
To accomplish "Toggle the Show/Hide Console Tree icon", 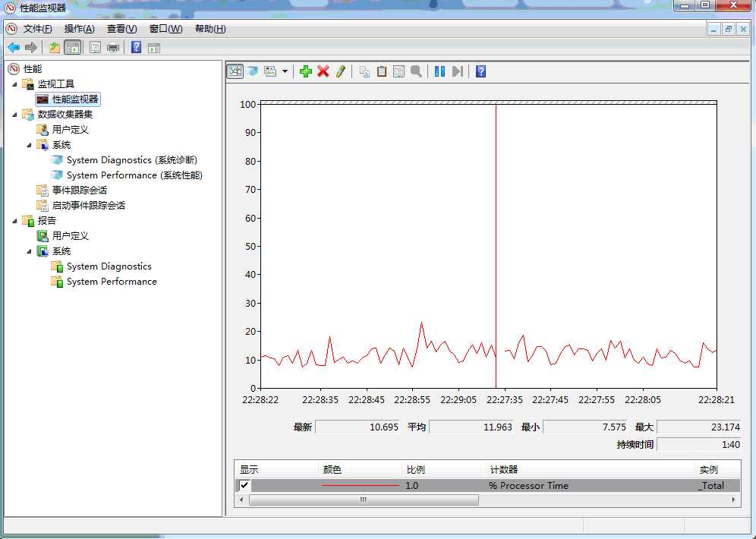I will [x=72, y=47].
